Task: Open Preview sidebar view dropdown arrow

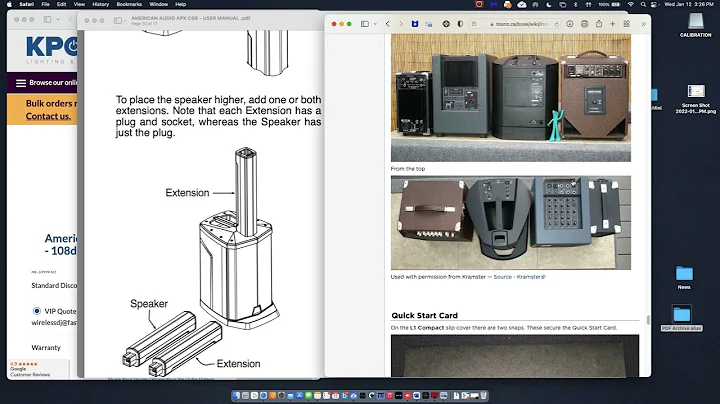Action: (x=124, y=21)
